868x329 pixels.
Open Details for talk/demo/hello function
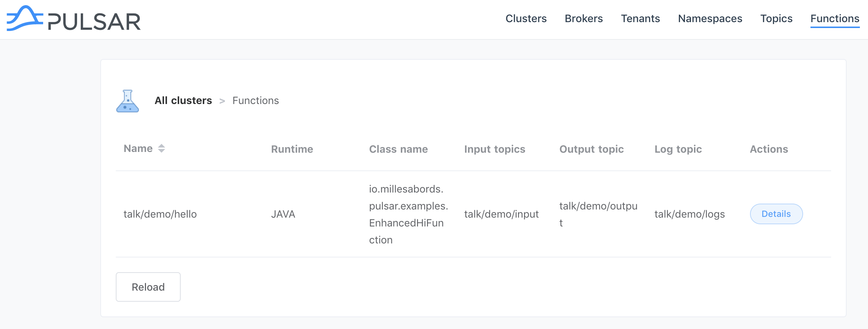coord(776,214)
